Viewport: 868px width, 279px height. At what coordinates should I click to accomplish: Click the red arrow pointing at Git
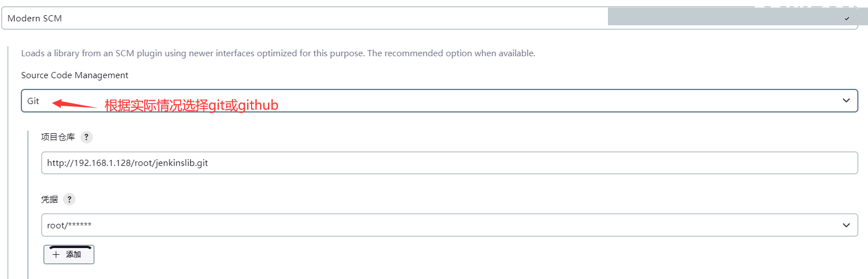coord(75,103)
